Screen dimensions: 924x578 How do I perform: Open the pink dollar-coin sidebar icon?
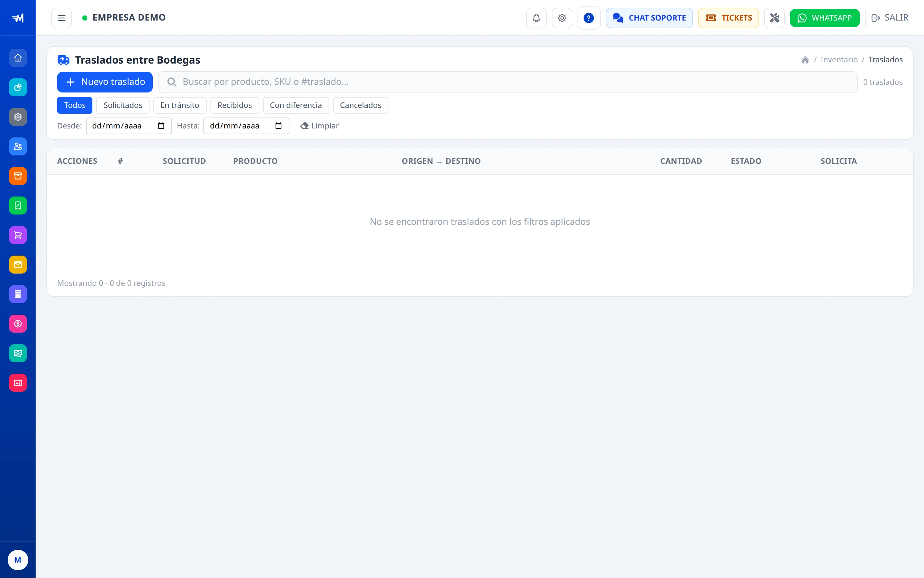coord(18,324)
